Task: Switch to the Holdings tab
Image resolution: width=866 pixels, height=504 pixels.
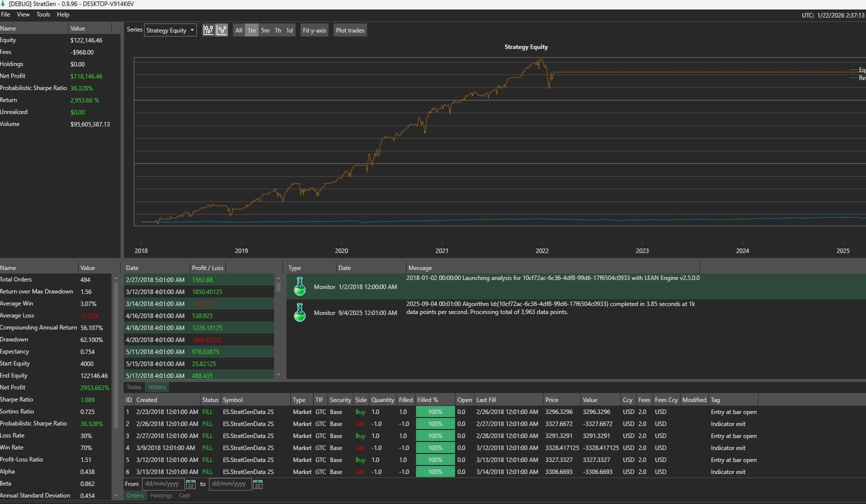Action: (161, 495)
